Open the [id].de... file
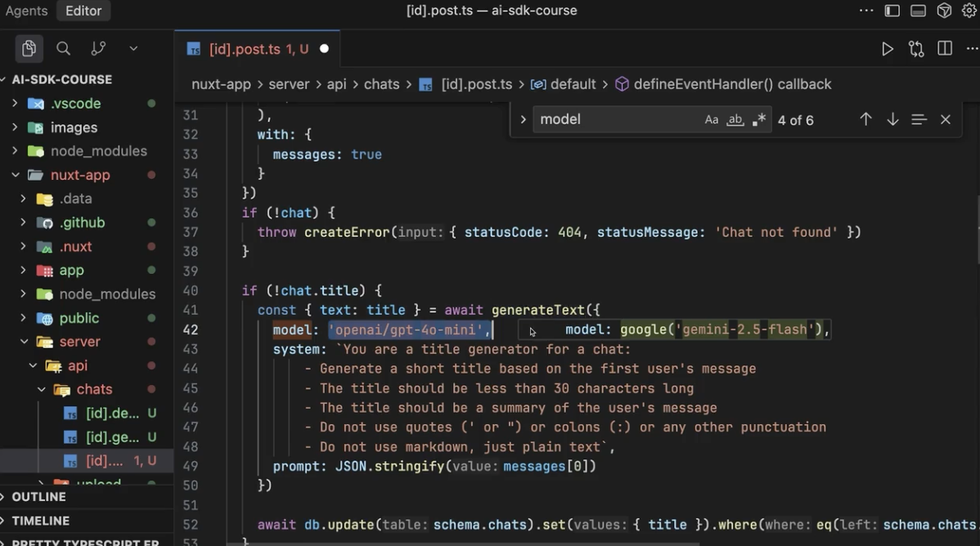This screenshot has width=980, height=546. click(x=113, y=413)
